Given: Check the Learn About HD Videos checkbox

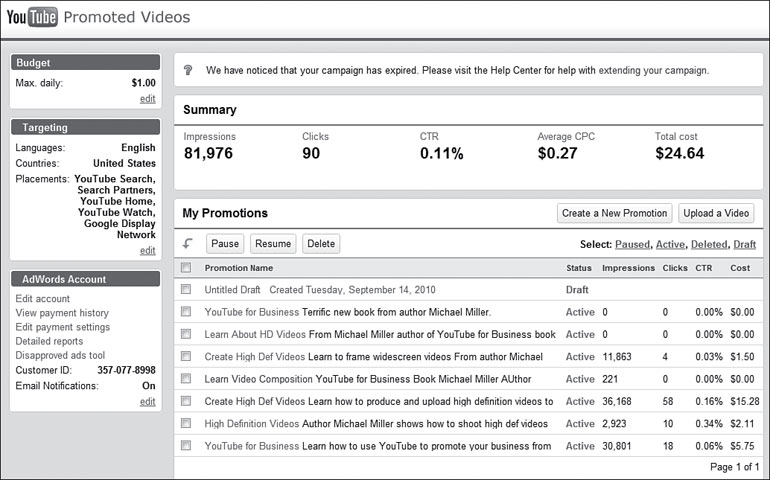Looking at the screenshot, I should pos(186,334).
